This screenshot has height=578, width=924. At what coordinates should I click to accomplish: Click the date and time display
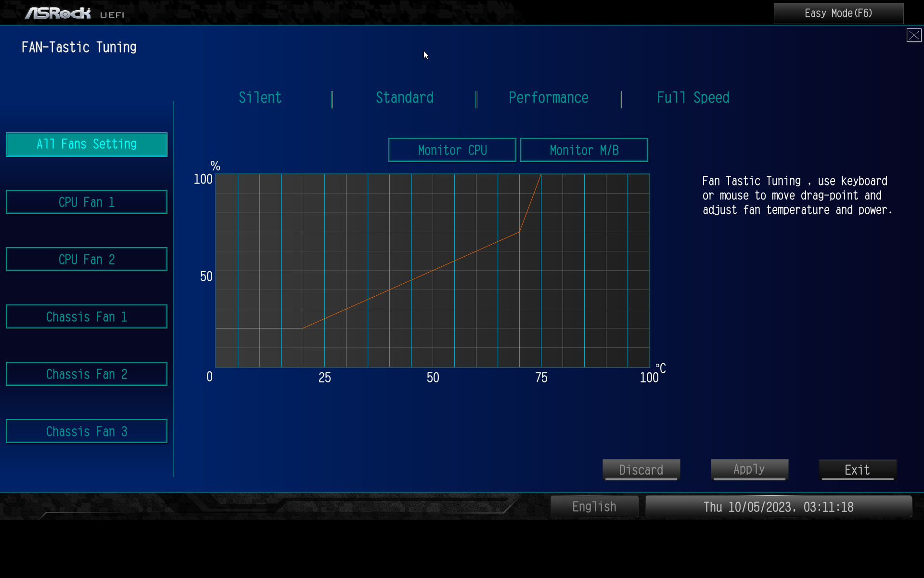779,507
